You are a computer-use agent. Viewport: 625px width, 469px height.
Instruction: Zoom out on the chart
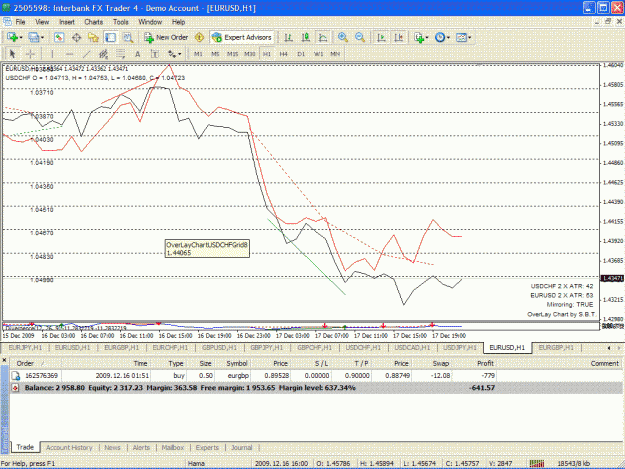coord(360,37)
